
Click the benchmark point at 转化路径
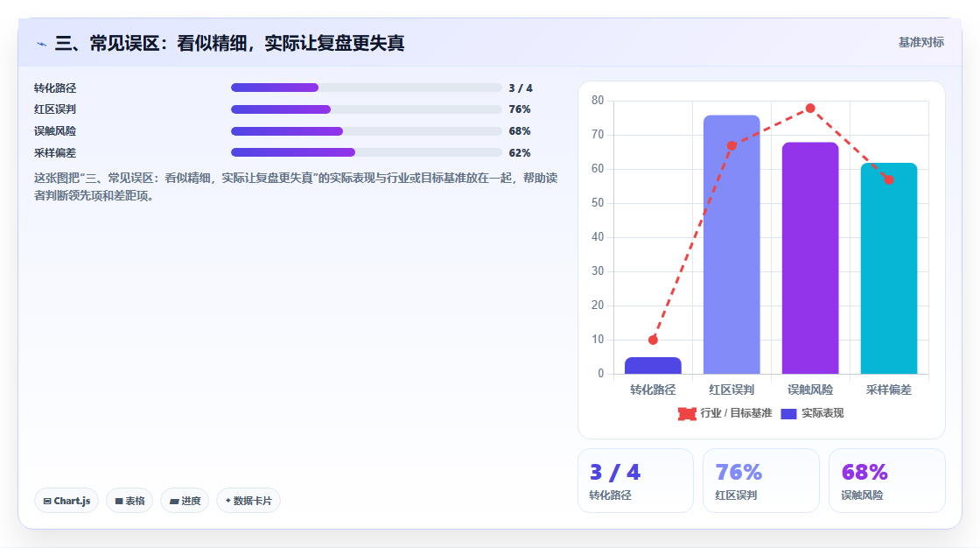pyautogui.click(x=653, y=340)
